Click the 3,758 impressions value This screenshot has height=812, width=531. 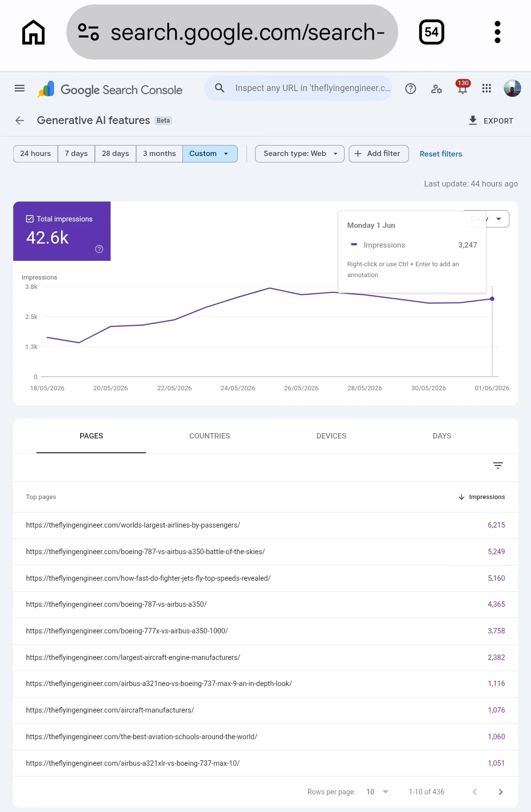496,631
